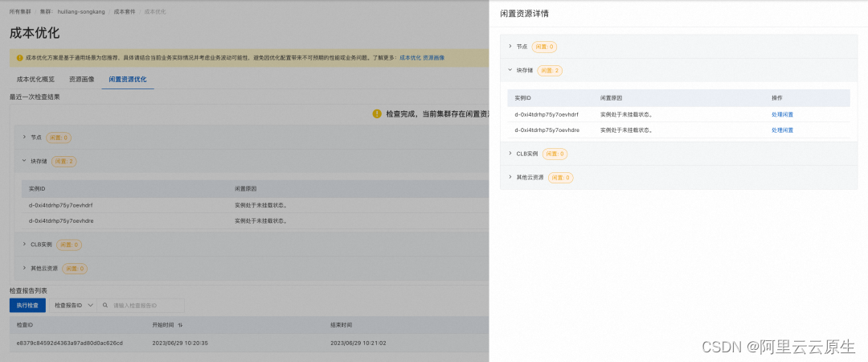
Task: Expand the 其他云资源 row on the main page
Action: [24, 269]
